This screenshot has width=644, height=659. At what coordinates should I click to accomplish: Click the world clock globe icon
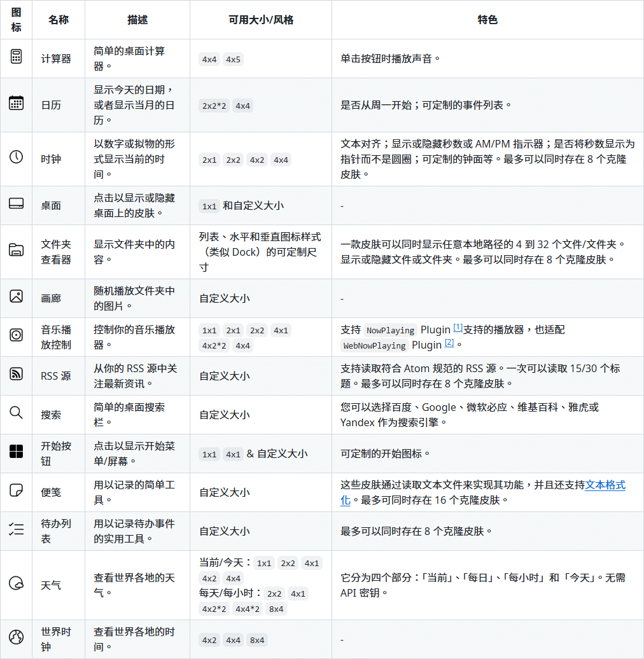tap(16, 637)
